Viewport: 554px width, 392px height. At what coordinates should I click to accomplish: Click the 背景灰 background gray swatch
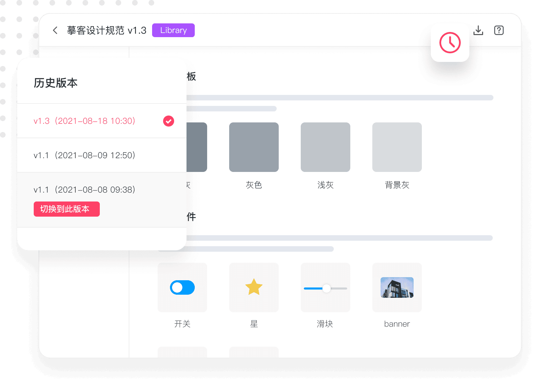coord(397,147)
